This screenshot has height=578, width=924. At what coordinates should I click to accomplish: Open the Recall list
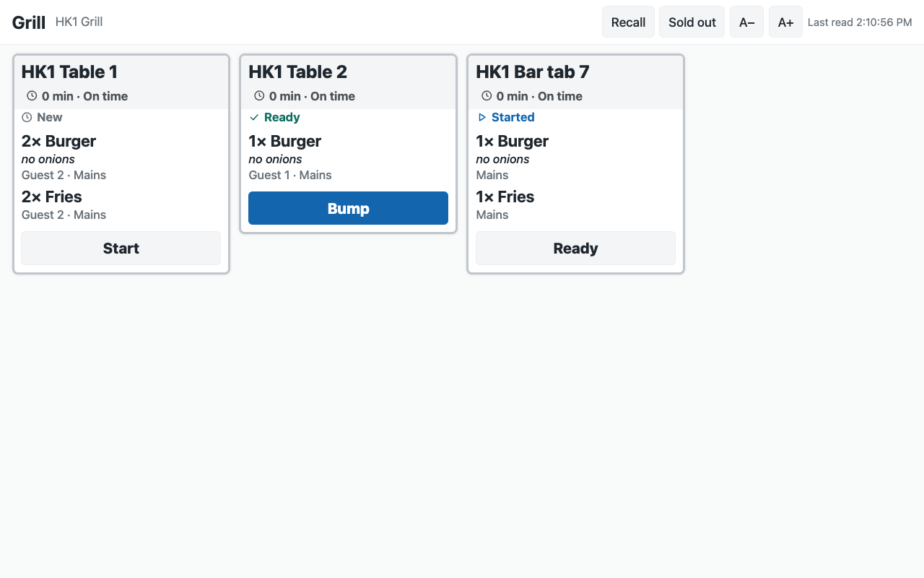pos(628,22)
